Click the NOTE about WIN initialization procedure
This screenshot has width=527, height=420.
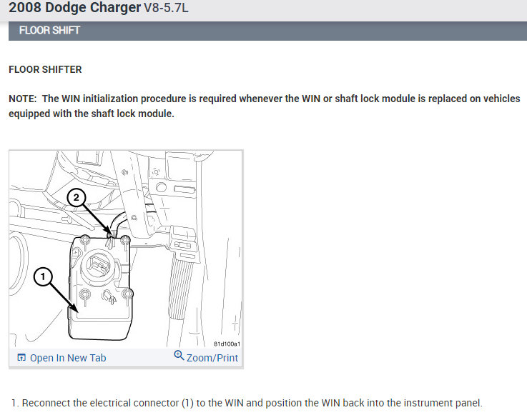(264, 106)
